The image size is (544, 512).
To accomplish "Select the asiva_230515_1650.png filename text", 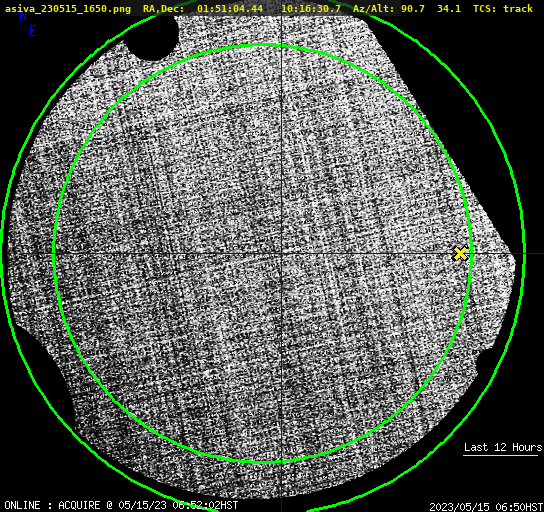I will pos(68,8).
